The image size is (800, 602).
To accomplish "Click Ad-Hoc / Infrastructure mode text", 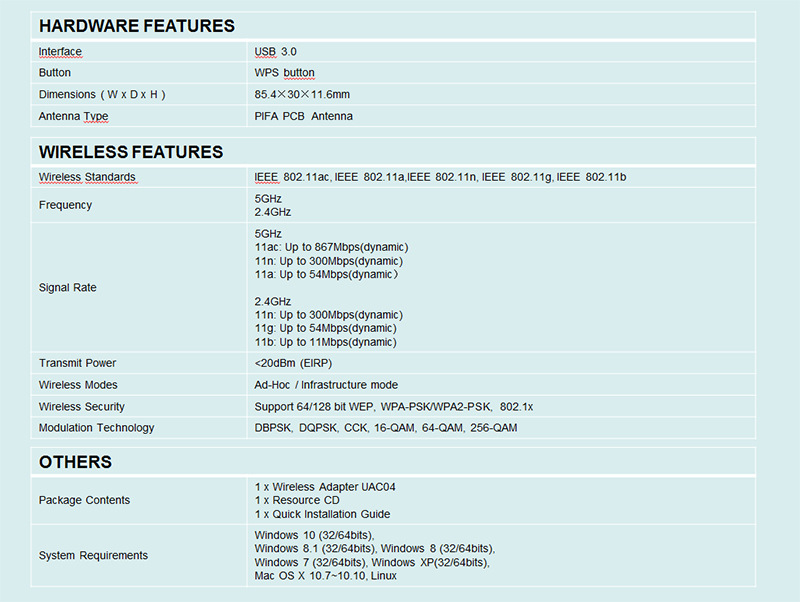I will (326, 385).
